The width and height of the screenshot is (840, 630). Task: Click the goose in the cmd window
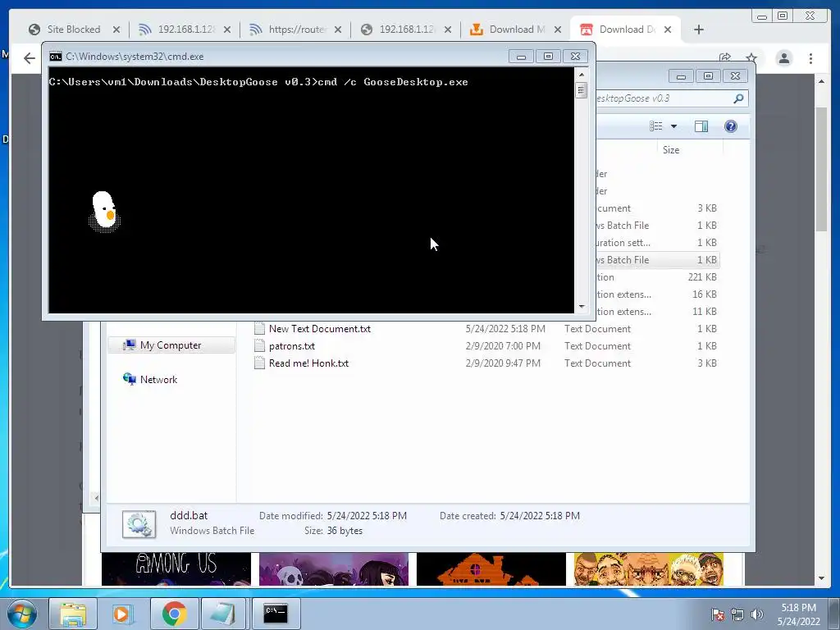[x=104, y=212]
